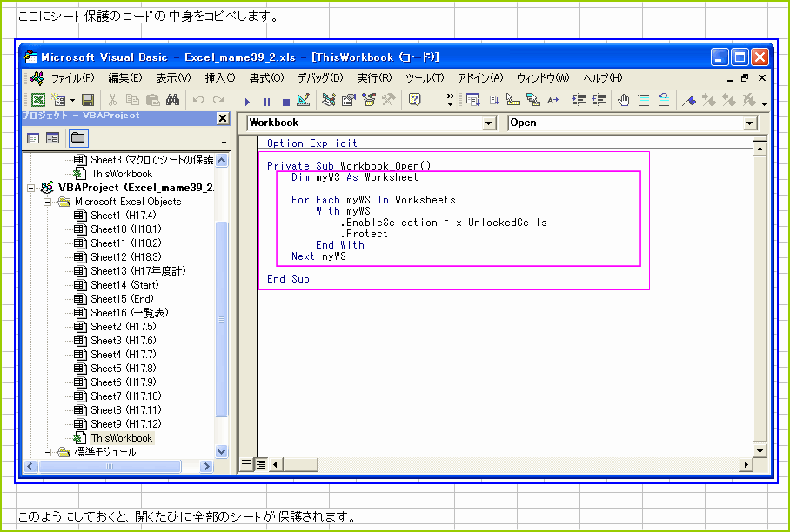Open the Workbook object dropdown
Screen dimensions: 790x532
[492, 123]
